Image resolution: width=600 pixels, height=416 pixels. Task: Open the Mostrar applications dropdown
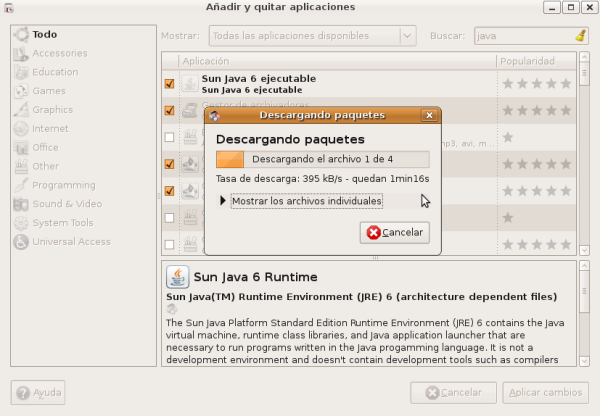coord(312,35)
